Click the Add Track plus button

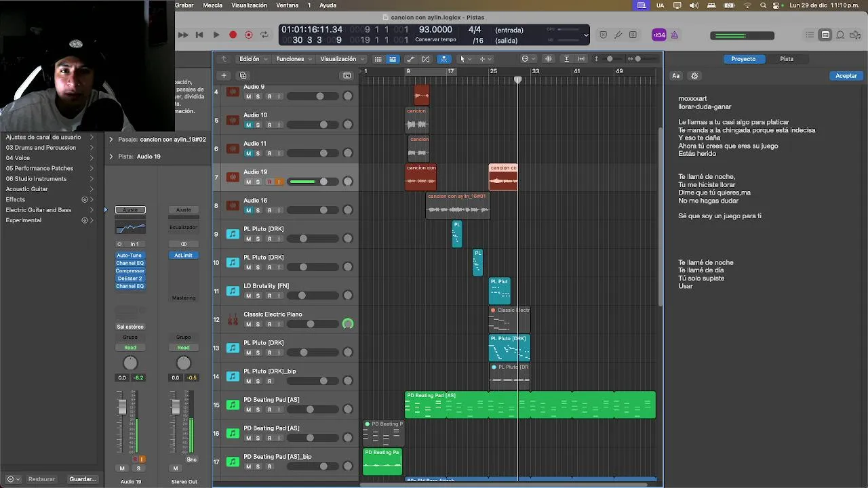(224, 75)
